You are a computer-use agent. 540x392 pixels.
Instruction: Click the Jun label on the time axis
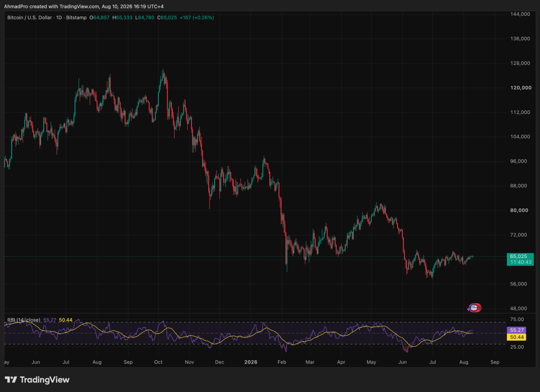pyautogui.click(x=35, y=362)
